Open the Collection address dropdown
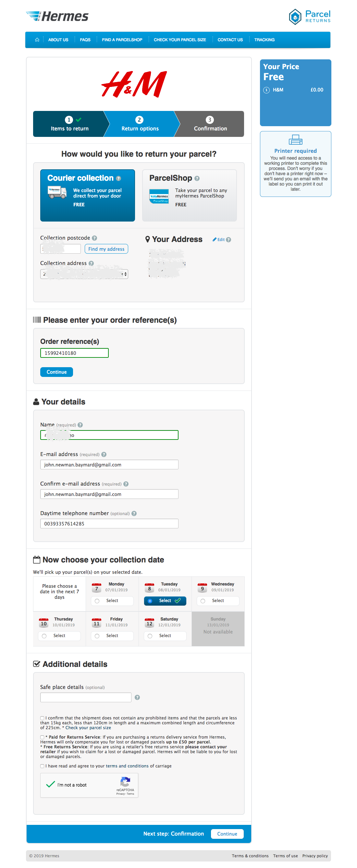 pos(84,274)
